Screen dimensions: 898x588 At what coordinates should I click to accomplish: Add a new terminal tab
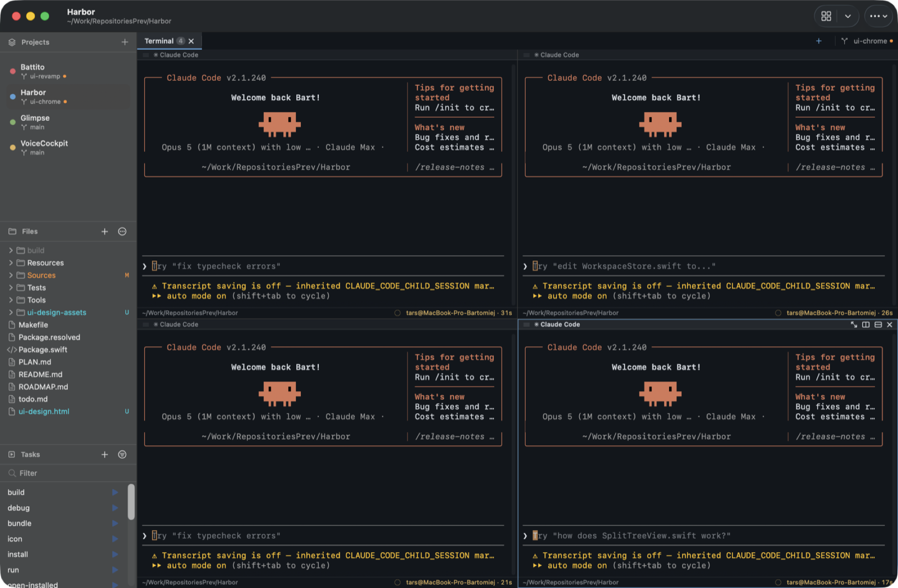pos(819,41)
